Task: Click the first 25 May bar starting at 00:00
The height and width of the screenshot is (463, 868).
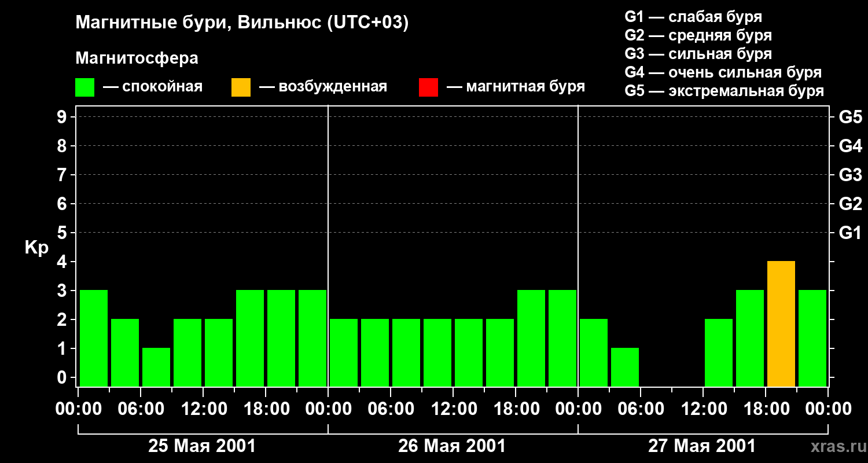Action: pyautogui.click(x=94, y=339)
